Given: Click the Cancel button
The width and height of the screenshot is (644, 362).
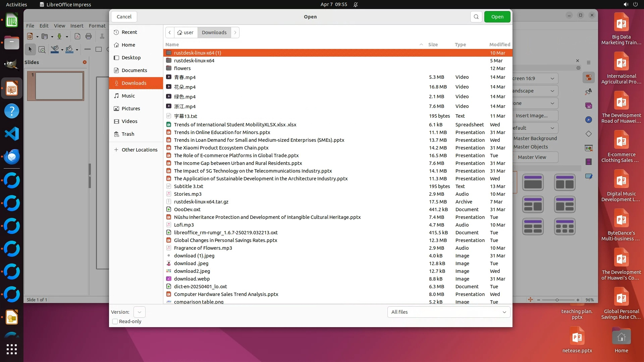Looking at the screenshot, I should click(x=124, y=17).
